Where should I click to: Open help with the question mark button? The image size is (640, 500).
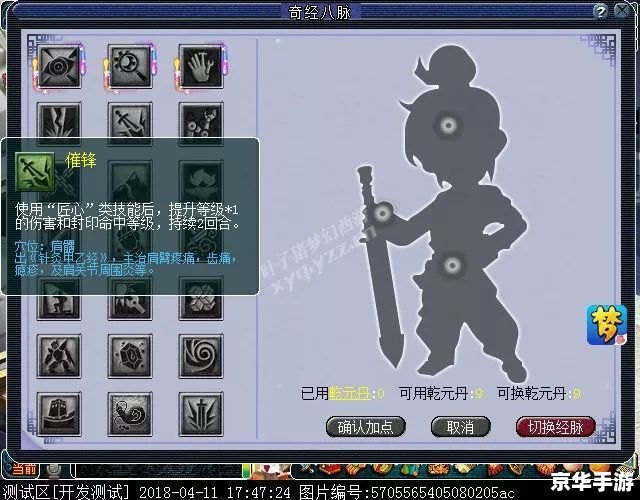coord(600,11)
